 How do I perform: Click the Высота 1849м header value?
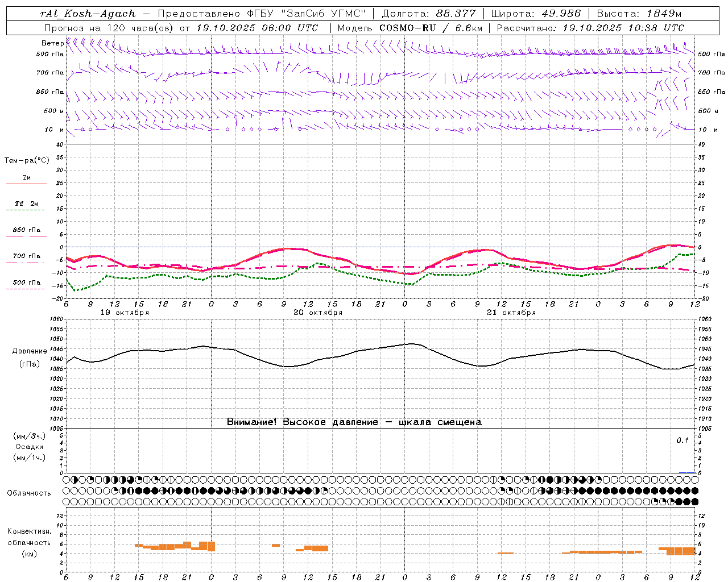pos(639,14)
